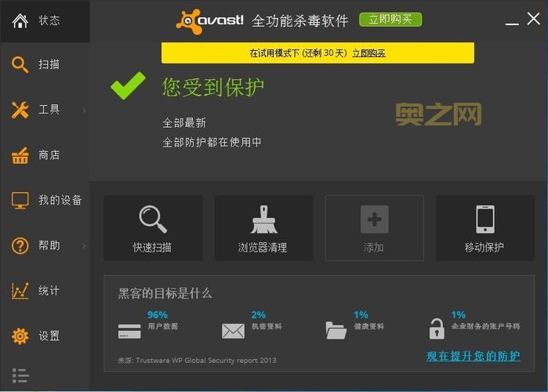Click the 扫描 magnifier icon in sidebar
The height and width of the screenshot is (392, 548).
[x=20, y=64]
